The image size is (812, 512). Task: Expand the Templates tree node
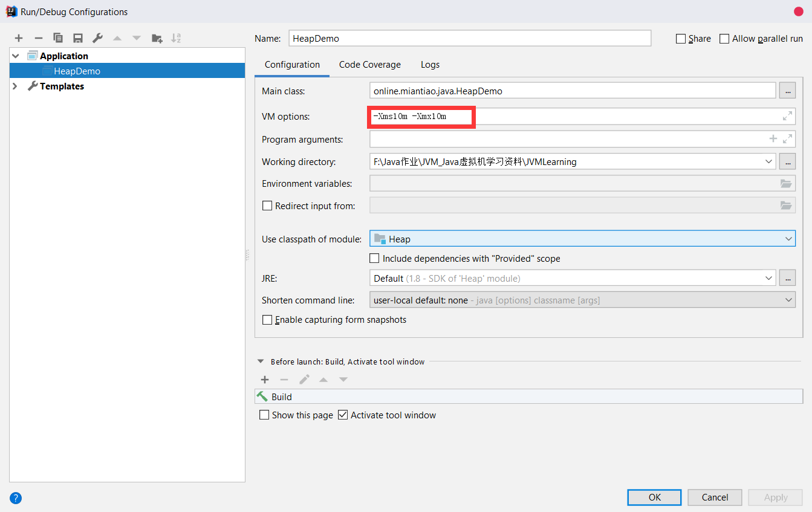tap(16, 86)
